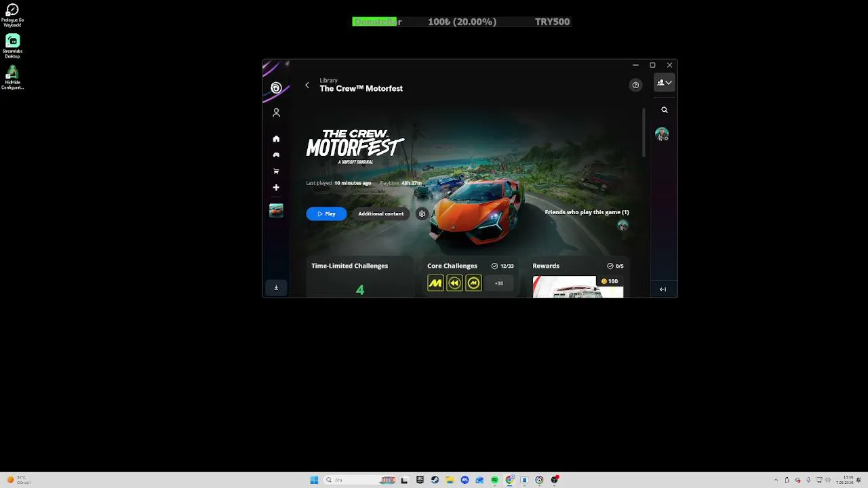Switch to Chrome in the taskbar
This screenshot has width=868, height=488.
click(x=509, y=480)
